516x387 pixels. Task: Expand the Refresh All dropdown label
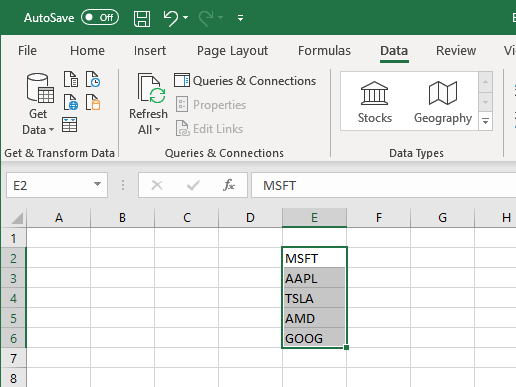pos(149,122)
